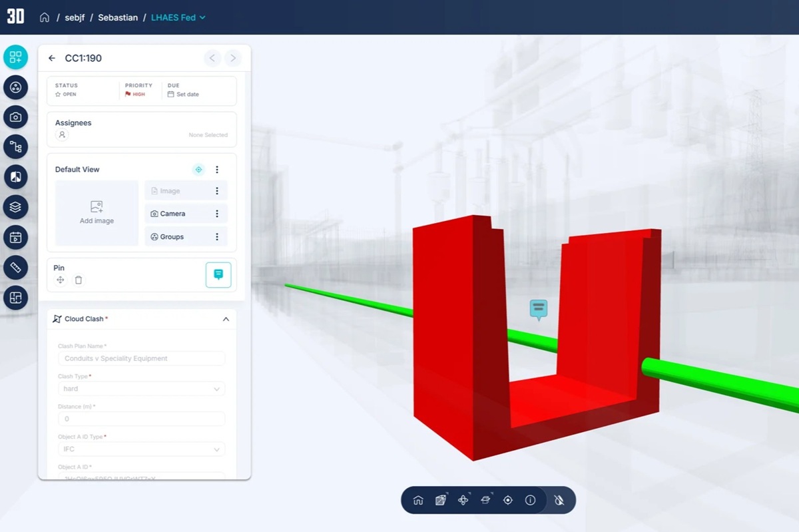
Task: Delete the pin with trash icon
Action: click(x=79, y=280)
